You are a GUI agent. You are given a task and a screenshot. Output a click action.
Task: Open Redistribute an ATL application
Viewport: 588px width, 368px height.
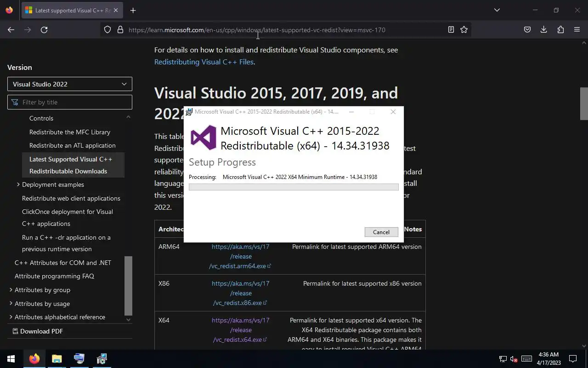tap(73, 145)
